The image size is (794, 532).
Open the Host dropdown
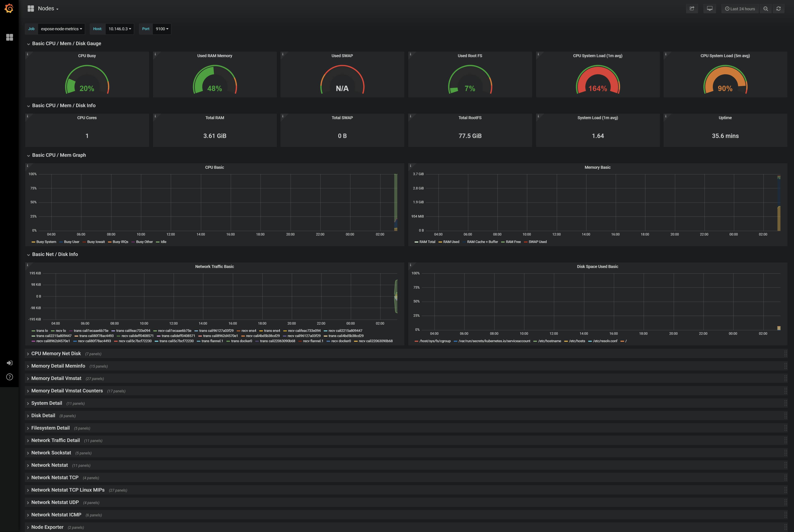(x=120, y=29)
